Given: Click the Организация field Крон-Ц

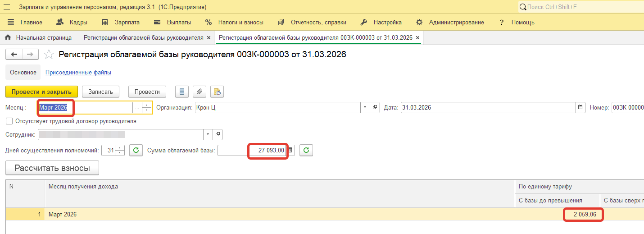Looking at the screenshot, I should [277, 108].
